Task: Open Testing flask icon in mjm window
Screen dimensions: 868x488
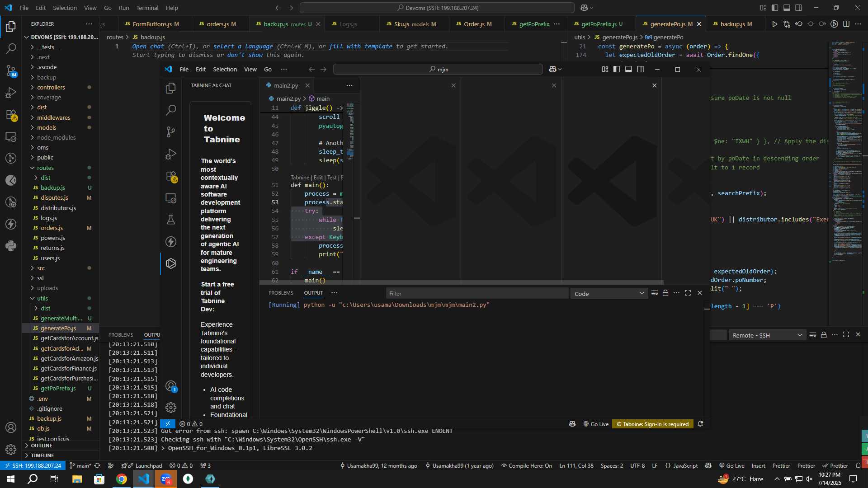Action: [171, 220]
